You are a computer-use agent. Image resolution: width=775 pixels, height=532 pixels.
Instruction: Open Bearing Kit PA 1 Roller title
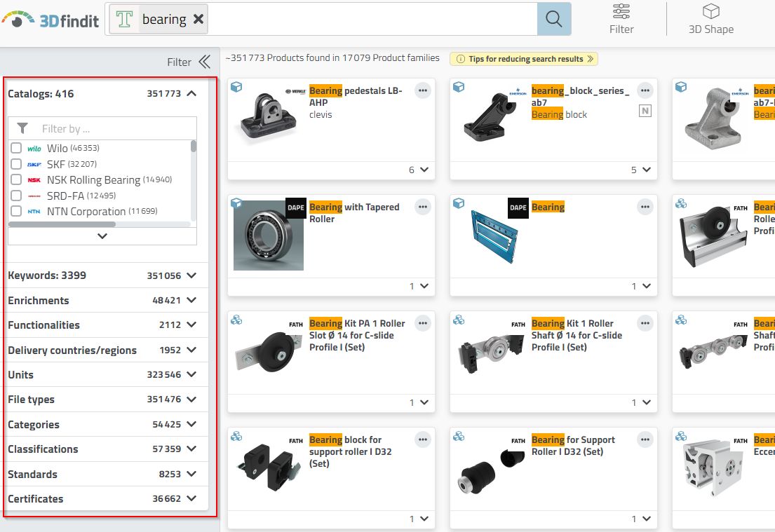(358, 335)
